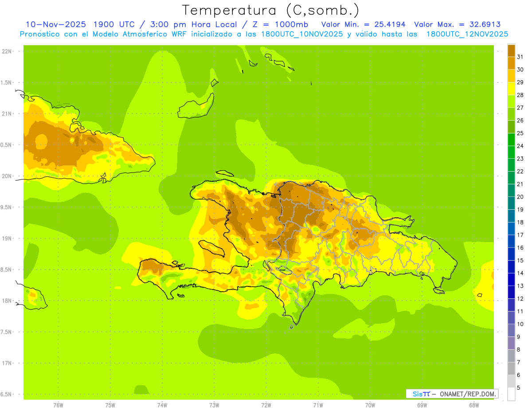Click the "1800UTC_10NOV2025" initialization timestamp
Screen dimensions: 532x411
click(302, 34)
